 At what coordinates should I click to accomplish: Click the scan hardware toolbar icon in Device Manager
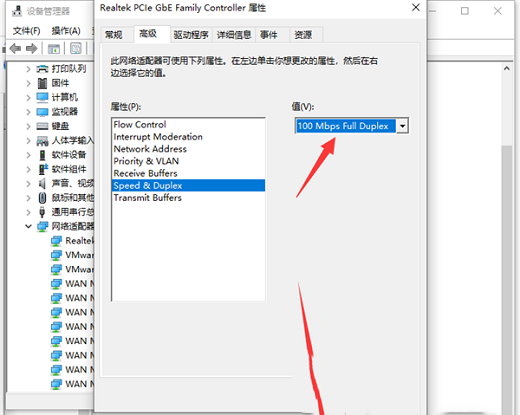point(76,49)
